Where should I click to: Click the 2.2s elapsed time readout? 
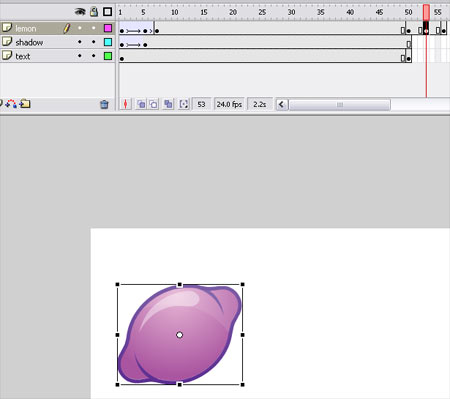(x=260, y=104)
